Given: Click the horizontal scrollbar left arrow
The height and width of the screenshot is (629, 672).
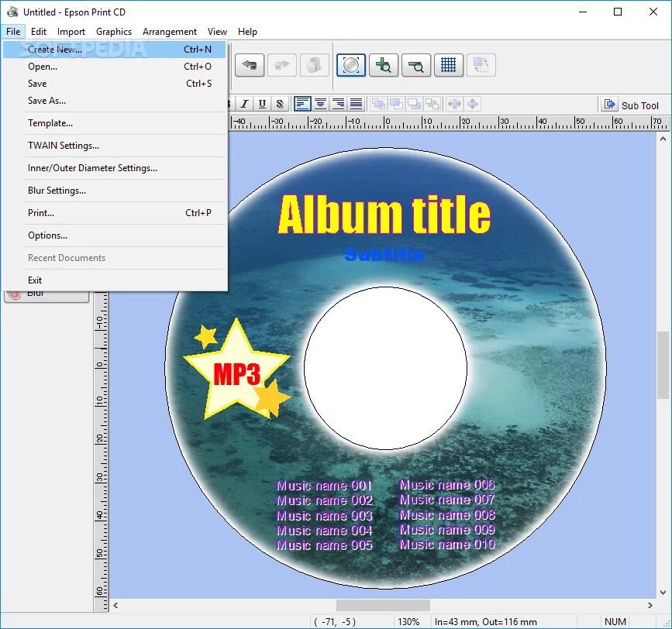Looking at the screenshot, I should [115, 605].
